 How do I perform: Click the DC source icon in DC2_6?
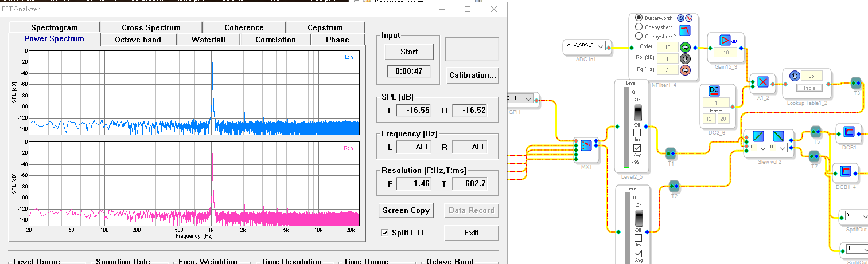pos(714,90)
